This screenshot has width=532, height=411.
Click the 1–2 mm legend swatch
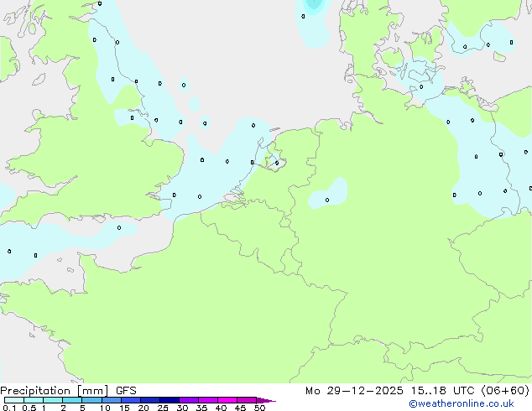click(53, 400)
